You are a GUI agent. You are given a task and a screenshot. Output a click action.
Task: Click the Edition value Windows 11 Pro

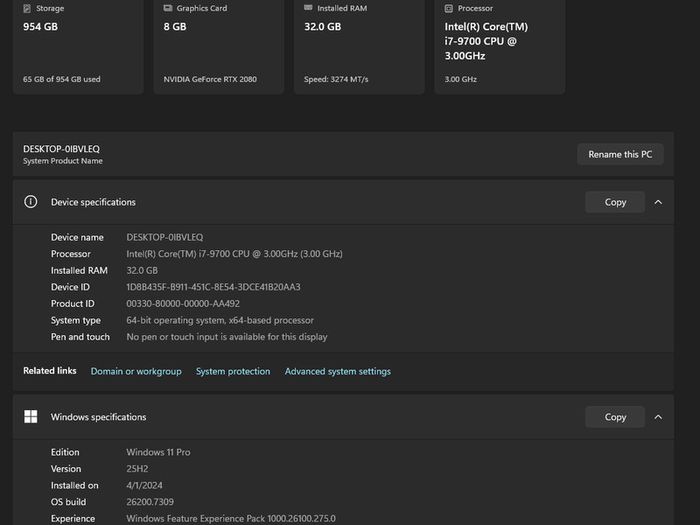[x=158, y=452]
